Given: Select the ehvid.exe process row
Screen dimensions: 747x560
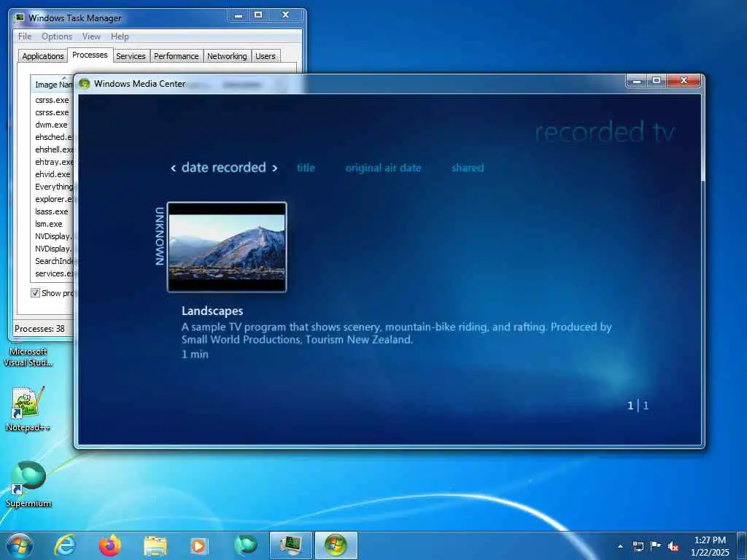Looking at the screenshot, I should click(53, 174).
